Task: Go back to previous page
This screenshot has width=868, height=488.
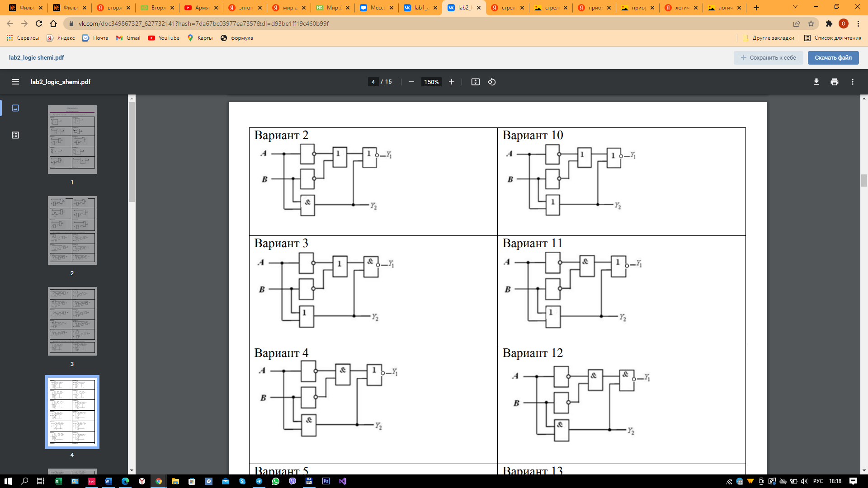Action: [10, 23]
